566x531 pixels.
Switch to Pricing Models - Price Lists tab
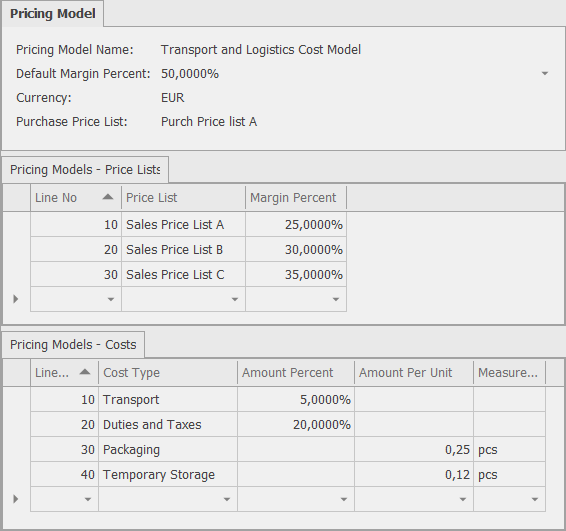pyautogui.click(x=85, y=170)
